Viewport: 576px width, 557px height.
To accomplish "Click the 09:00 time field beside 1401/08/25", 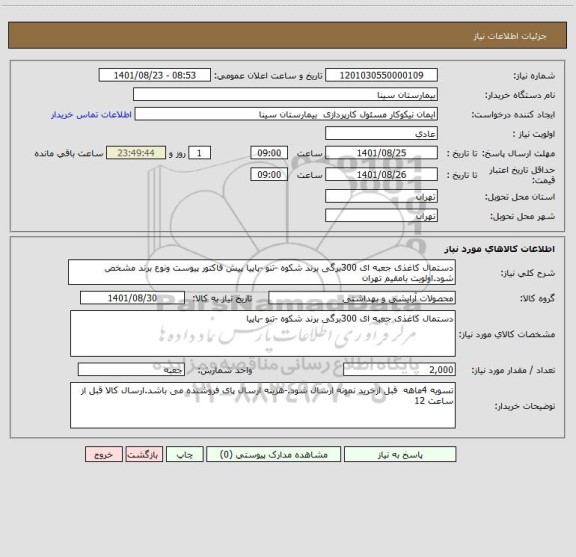I will (x=269, y=153).
